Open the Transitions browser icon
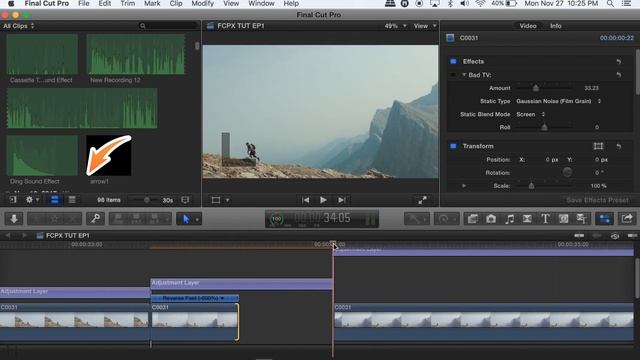 [527, 219]
